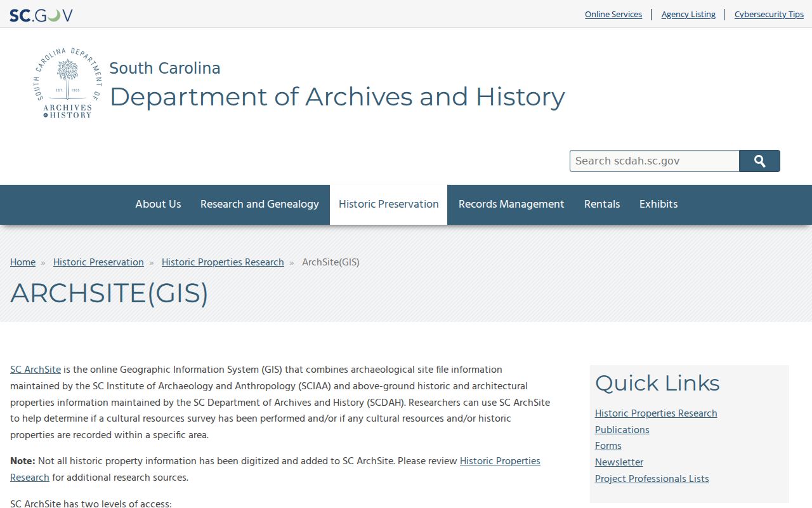Viewport: 812px width, 508px height.
Task: Click the Archives and History seal logo
Action: coord(67,83)
